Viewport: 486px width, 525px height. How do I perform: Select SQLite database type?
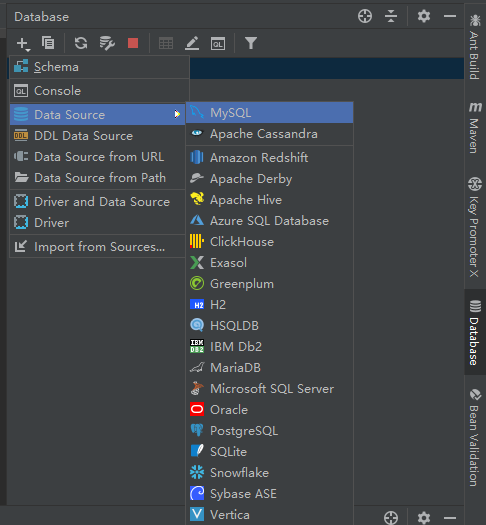pyautogui.click(x=269, y=452)
